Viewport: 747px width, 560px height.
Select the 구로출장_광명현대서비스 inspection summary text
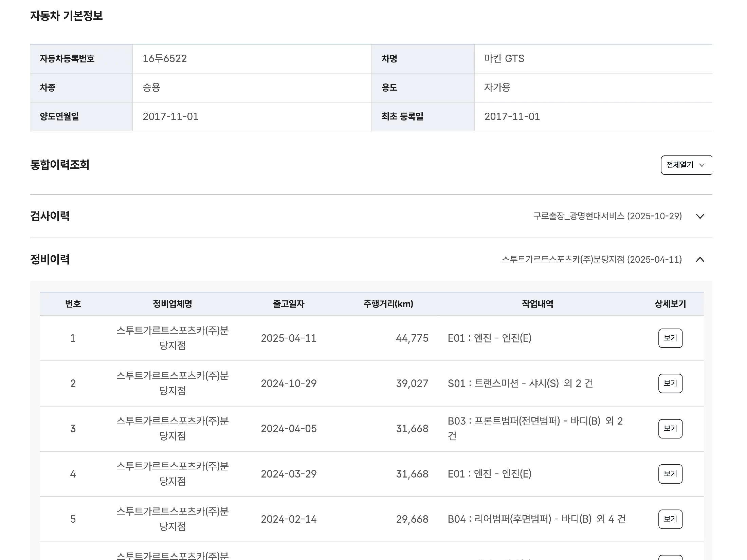pyautogui.click(x=607, y=216)
